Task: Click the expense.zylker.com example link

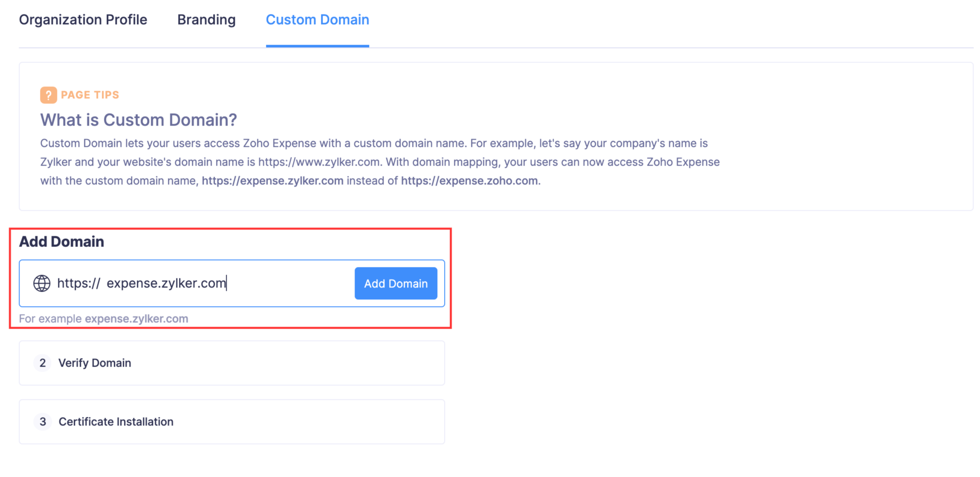Action: coord(136,319)
